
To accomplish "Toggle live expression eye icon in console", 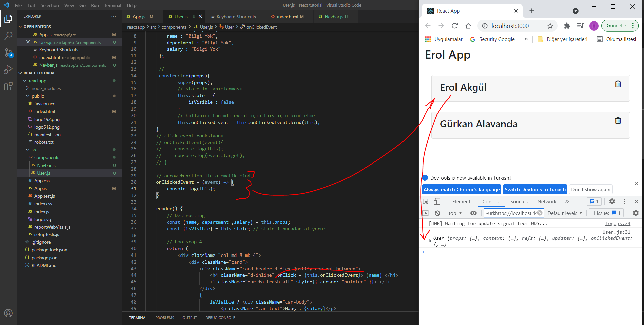I will [x=473, y=213].
